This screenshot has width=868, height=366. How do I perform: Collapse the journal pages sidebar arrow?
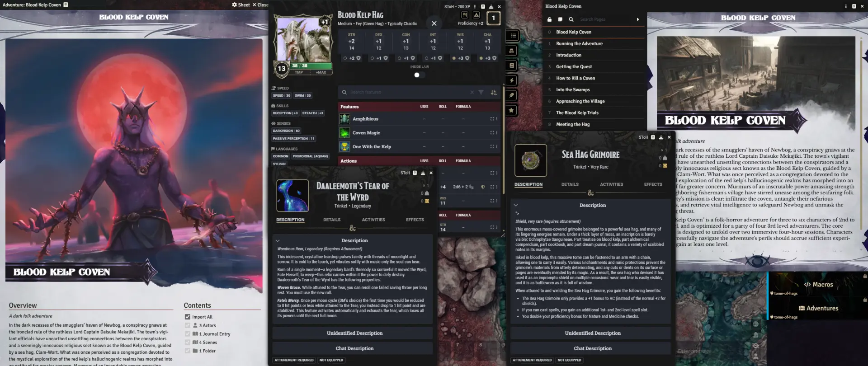(x=638, y=19)
